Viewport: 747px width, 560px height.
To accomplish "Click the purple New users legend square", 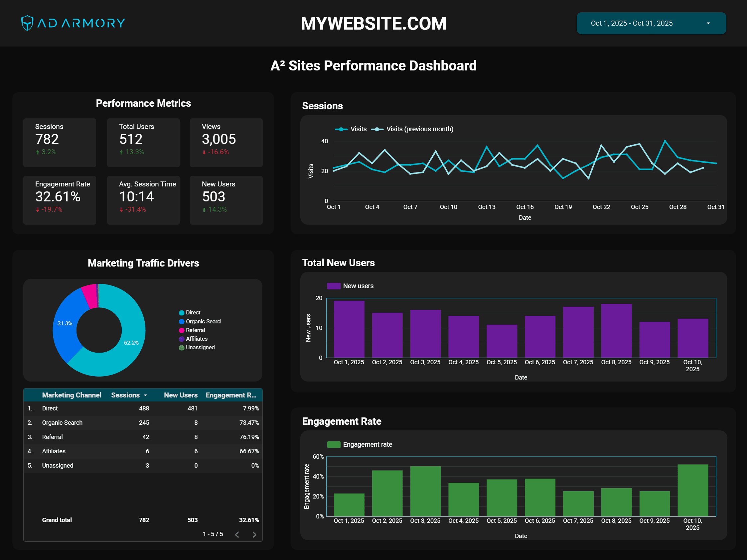I will pyautogui.click(x=334, y=286).
